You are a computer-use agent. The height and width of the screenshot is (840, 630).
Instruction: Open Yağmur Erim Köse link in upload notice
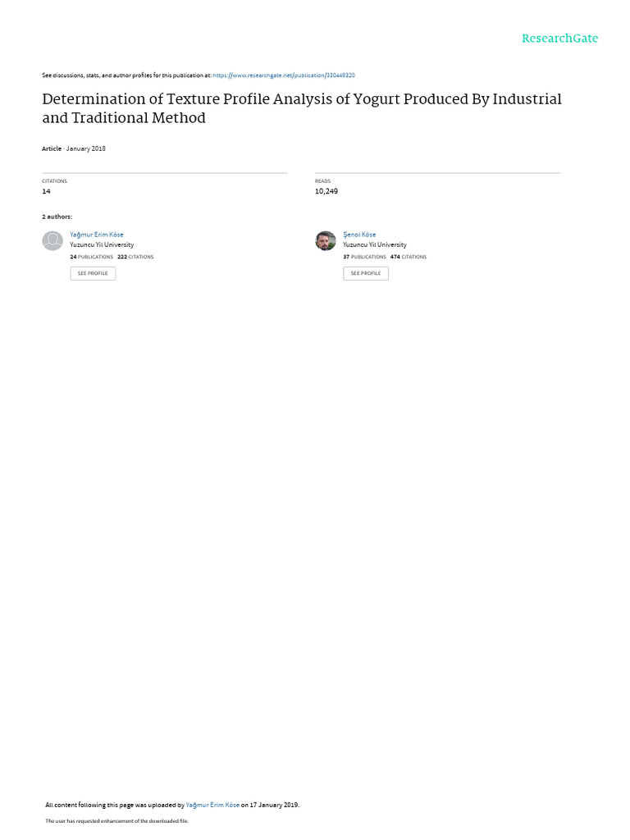[212, 805]
